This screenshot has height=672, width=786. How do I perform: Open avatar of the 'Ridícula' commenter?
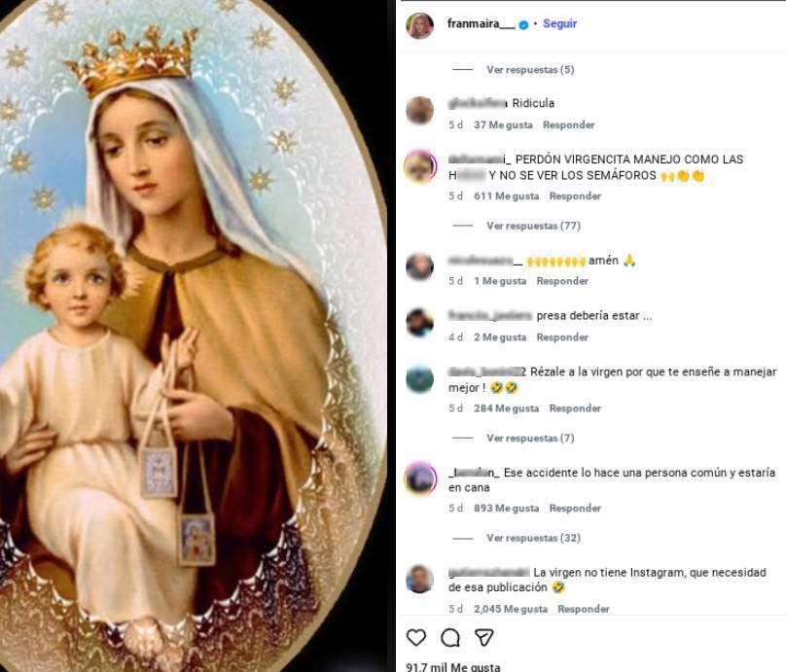(x=420, y=110)
